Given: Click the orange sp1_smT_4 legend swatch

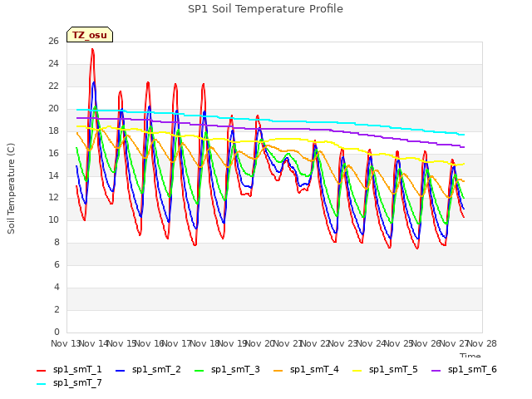Looking at the screenshot, I should click(x=278, y=371).
